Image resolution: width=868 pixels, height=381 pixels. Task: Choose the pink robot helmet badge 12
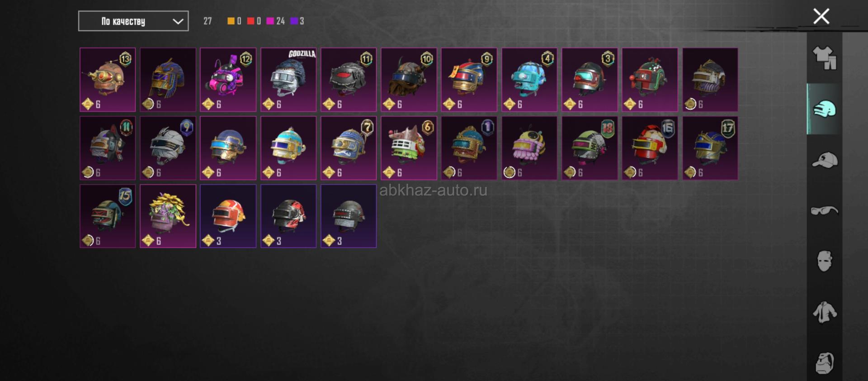pos(228,80)
